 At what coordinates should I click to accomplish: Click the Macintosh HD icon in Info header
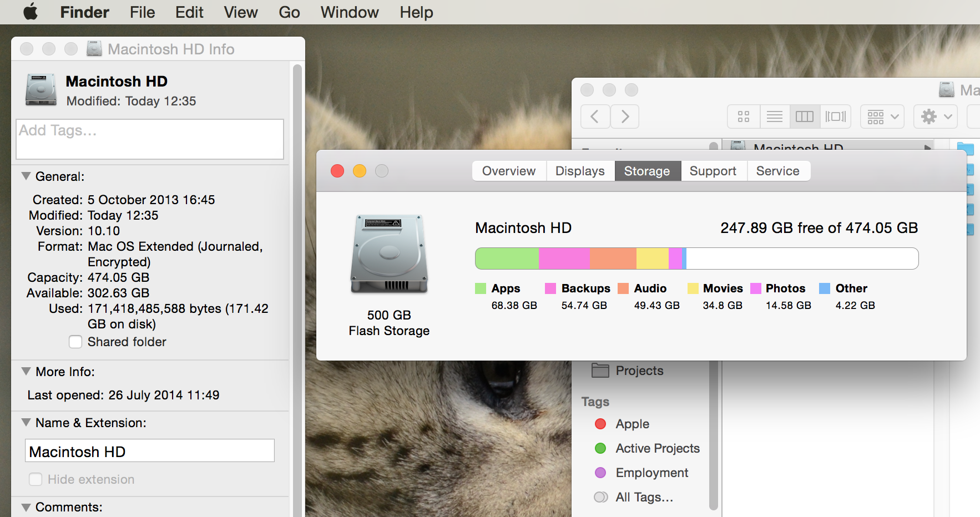pos(41,90)
